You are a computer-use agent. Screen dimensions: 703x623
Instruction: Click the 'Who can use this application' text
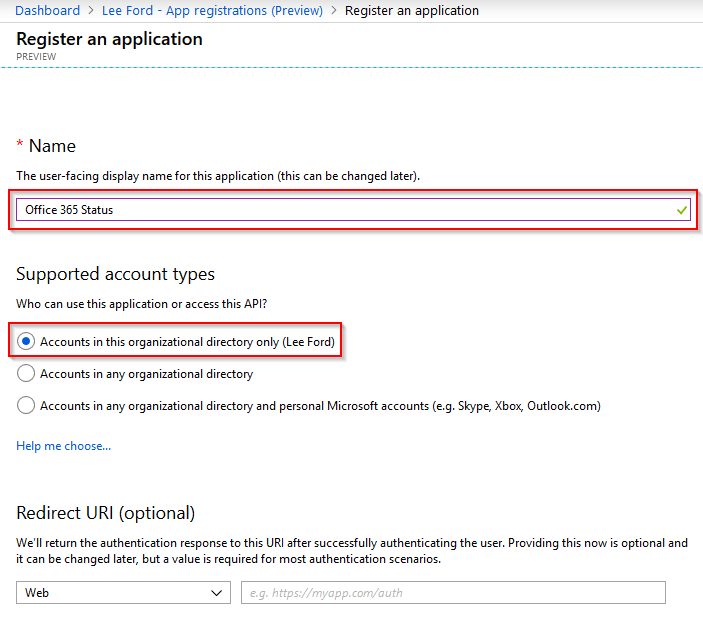coord(142,304)
